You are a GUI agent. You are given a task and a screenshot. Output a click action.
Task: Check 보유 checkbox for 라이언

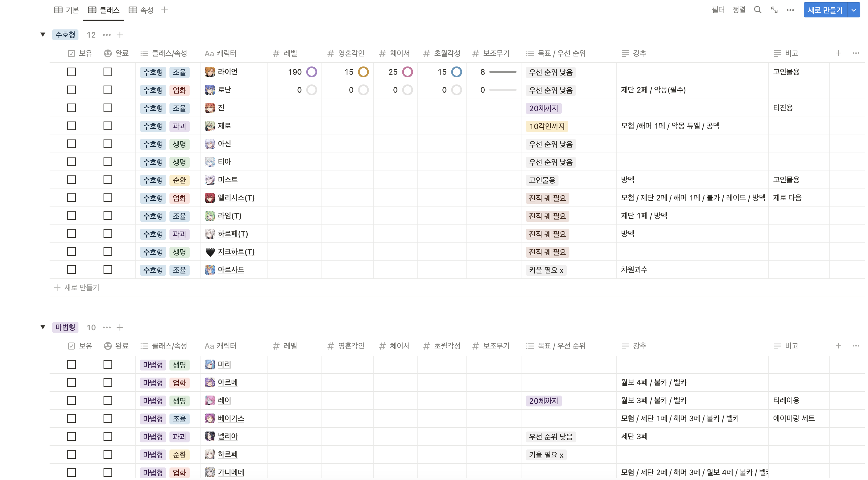[71, 72]
